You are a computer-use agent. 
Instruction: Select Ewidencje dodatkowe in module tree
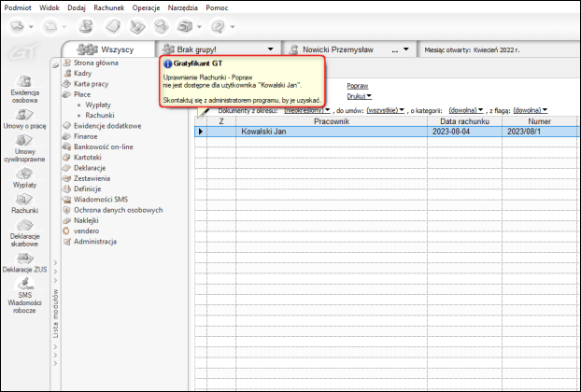click(107, 126)
